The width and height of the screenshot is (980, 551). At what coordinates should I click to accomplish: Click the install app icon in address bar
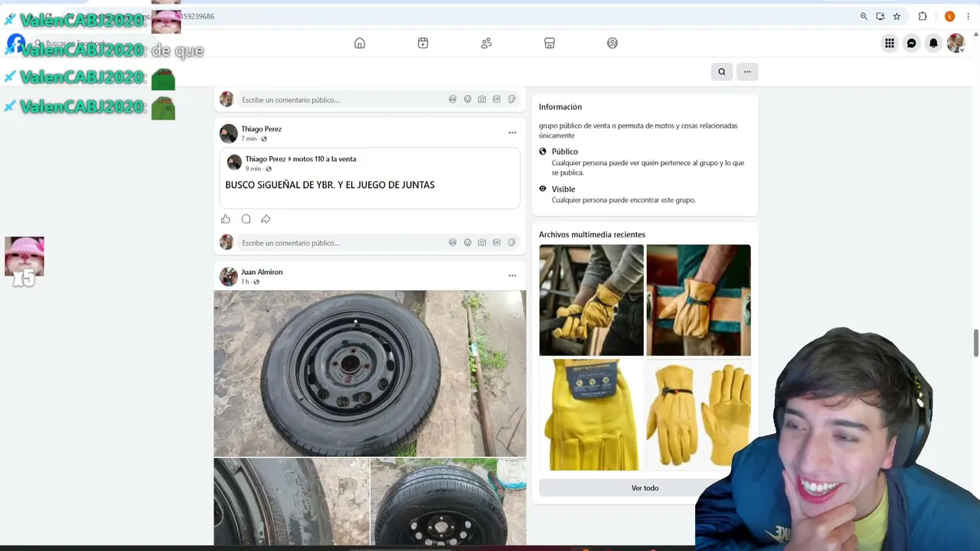click(x=880, y=16)
